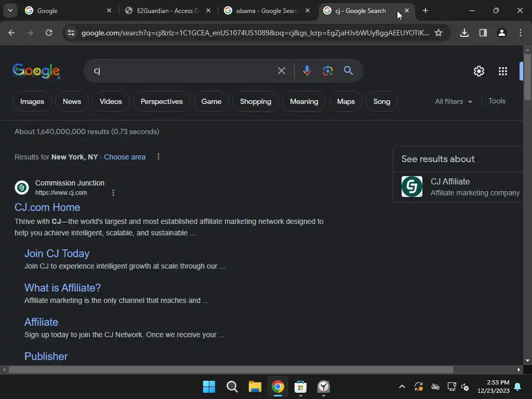Click the Google logo
The image size is (532, 399).
tap(36, 71)
